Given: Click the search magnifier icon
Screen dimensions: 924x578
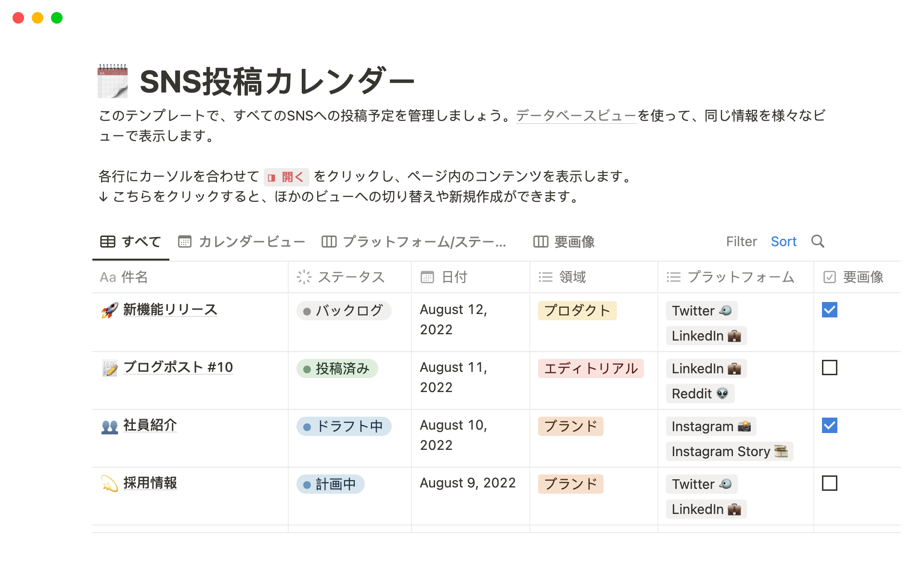Looking at the screenshot, I should (x=818, y=241).
